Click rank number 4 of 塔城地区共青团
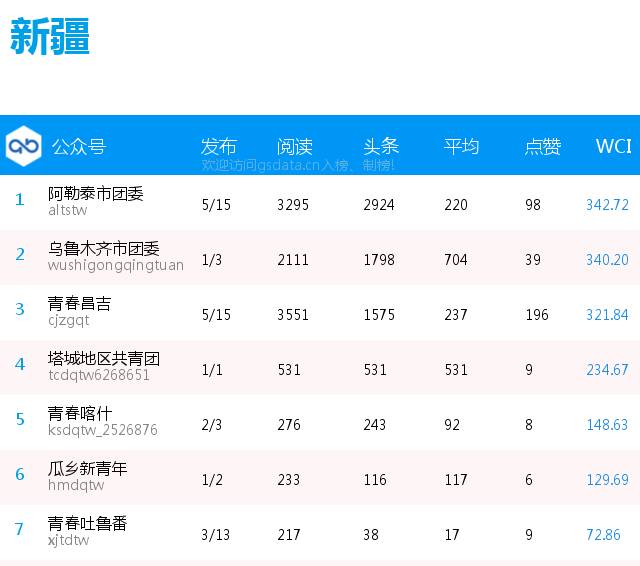This screenshot has width=640, height=566. (20, 364)
